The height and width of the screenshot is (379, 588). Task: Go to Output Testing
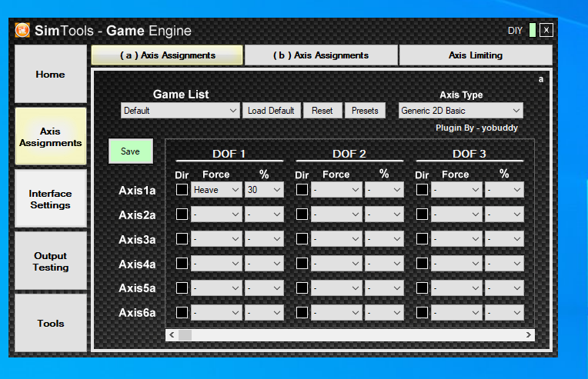pyautogui.click(x=51, y=261)
